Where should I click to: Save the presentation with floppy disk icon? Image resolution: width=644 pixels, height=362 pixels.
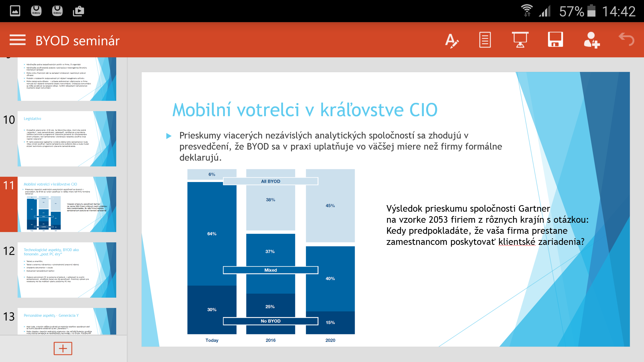555,40
